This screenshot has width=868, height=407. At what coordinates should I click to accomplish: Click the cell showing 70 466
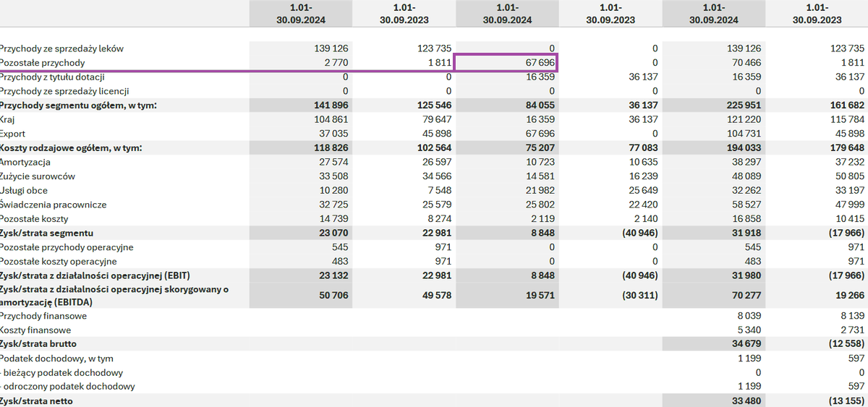(746, 63)
